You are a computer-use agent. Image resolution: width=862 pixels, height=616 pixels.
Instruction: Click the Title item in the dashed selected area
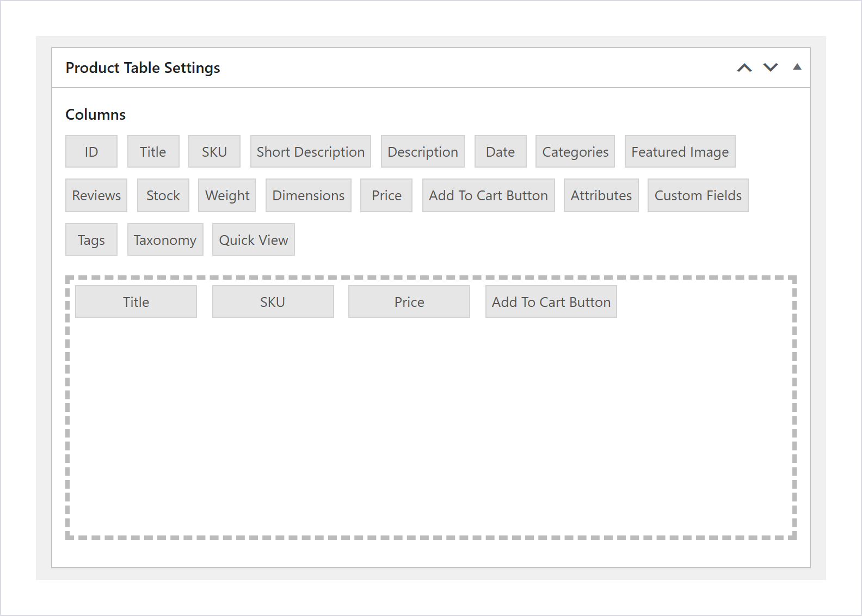(136, 301)
